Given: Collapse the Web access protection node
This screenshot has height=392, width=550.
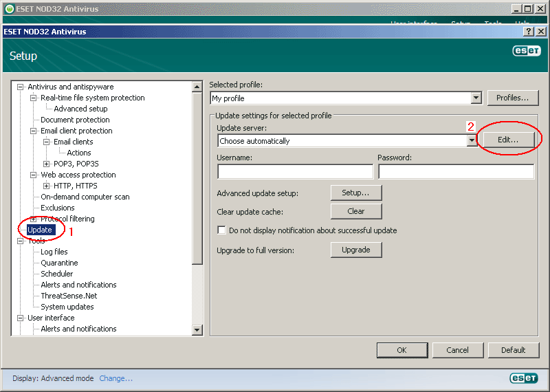Looking at the screenshot, I should pyautogui.click(x=33, y=175).
